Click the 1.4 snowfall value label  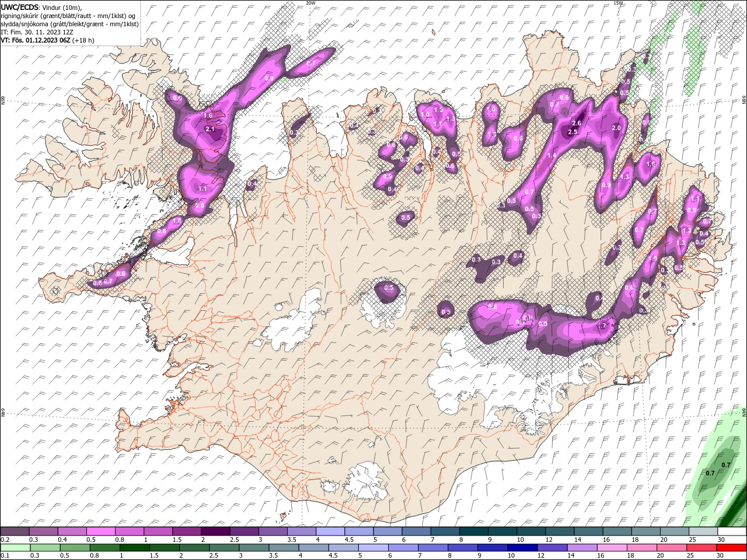tap(551, 156)
